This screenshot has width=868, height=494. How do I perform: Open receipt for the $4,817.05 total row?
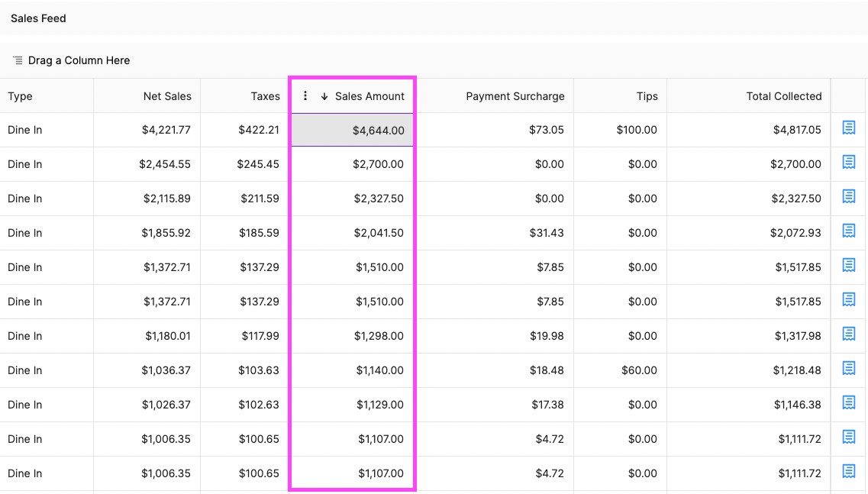pos(848,128)
